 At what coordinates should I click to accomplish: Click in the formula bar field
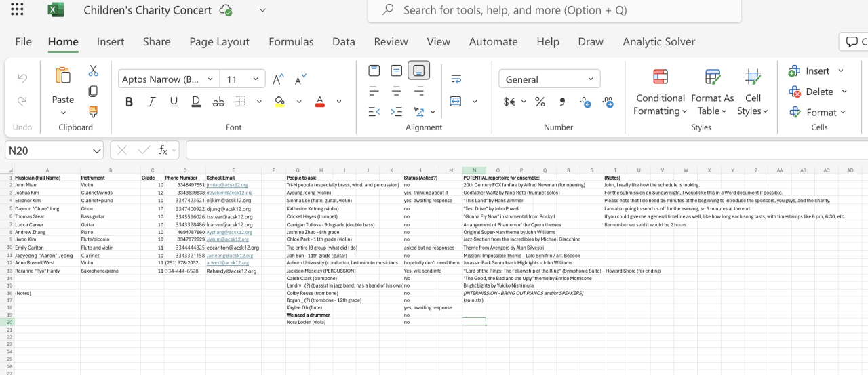(x=527, y=150)
